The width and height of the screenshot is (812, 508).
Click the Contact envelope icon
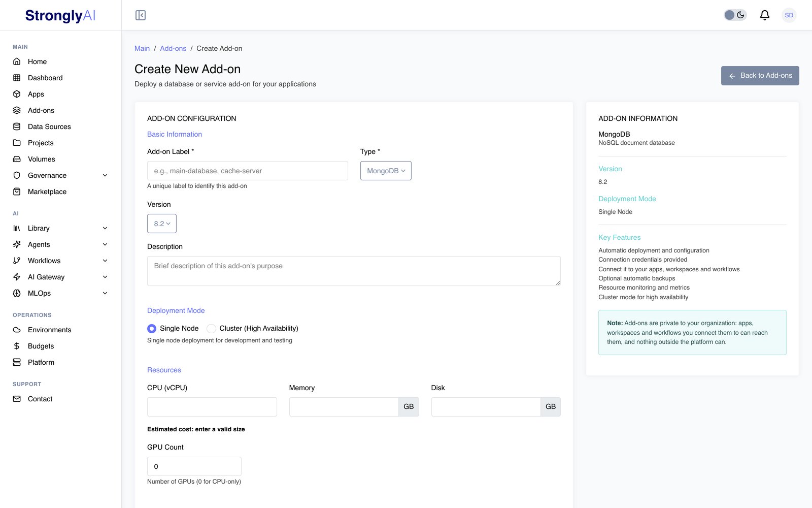17,399
